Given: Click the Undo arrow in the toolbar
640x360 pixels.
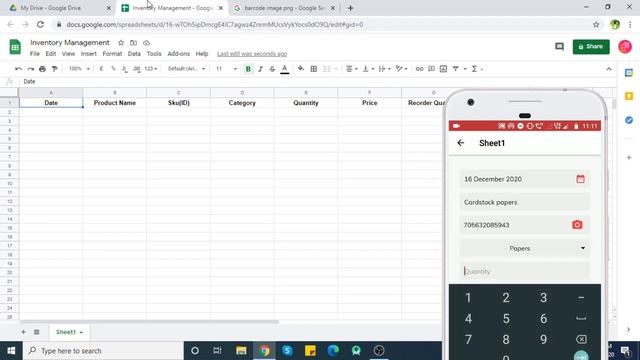Looking at the screenshot, I should (18, 69).
